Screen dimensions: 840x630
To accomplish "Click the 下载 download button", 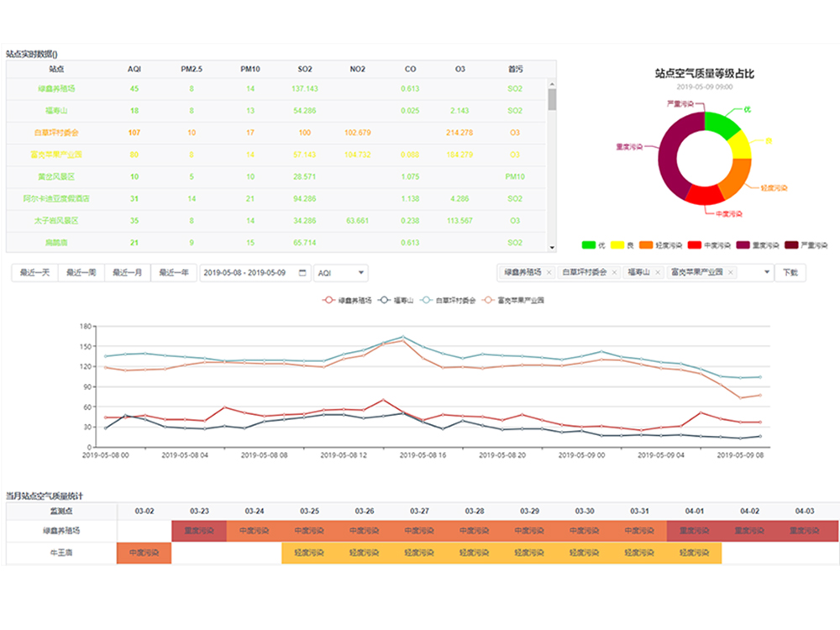I will click(790, 273).
